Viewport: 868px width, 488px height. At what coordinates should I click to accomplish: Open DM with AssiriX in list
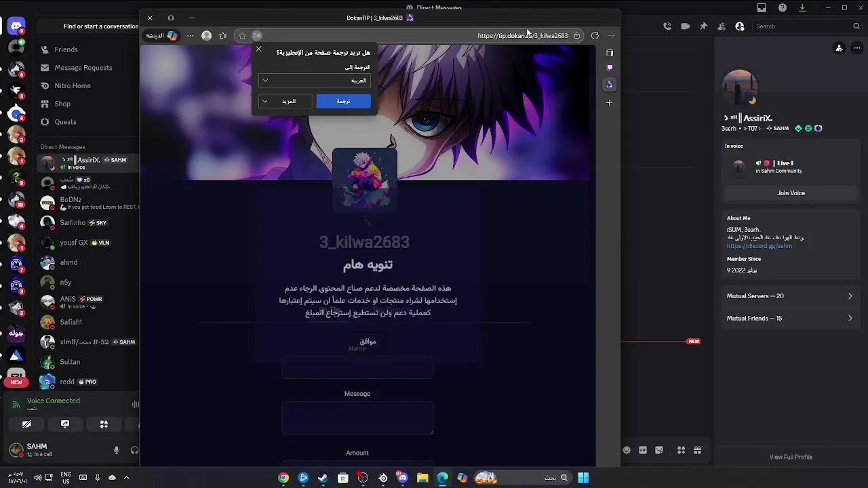click(x=87, y=163)
